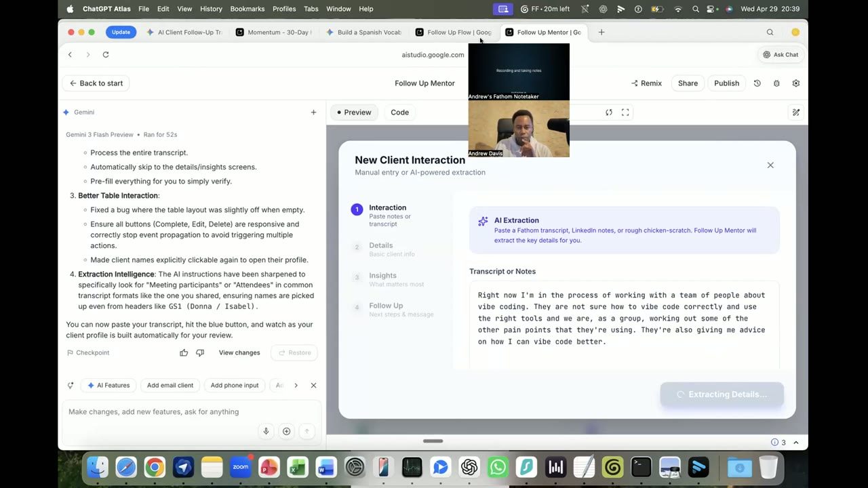Open the Bookmarks menu
The height and width of the screenshot is (488, 868).
(x=248, y=9)
